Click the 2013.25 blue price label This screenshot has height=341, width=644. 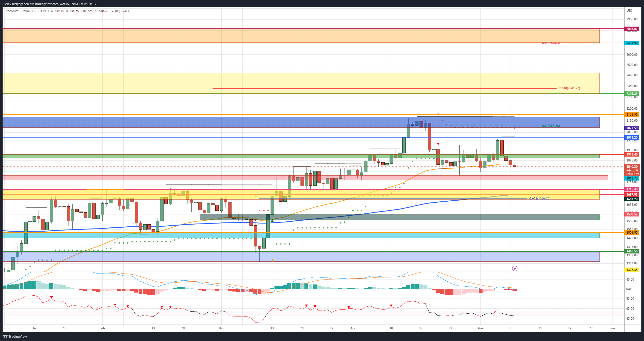[632, 137]
